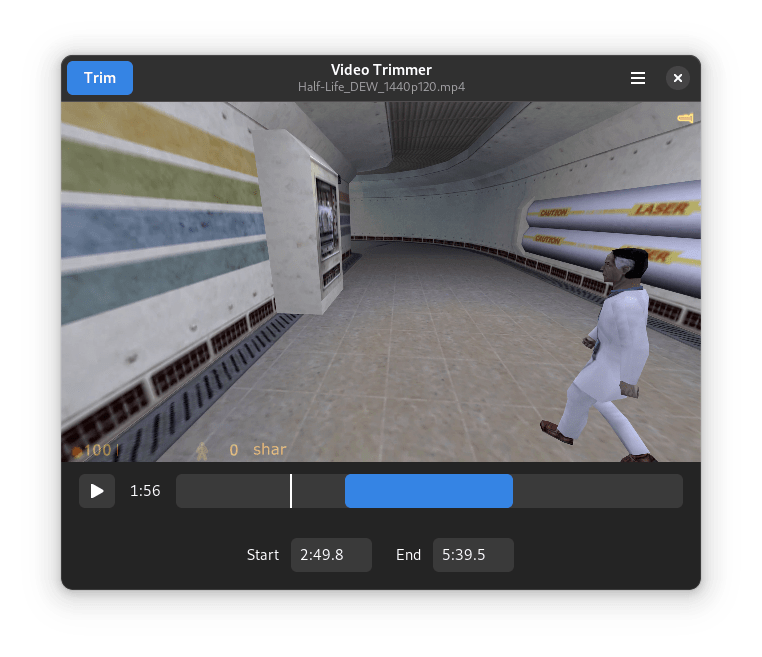This screenshot has width=762, height=657.
Task: Open the hamburger main menu
Action: 638,78
